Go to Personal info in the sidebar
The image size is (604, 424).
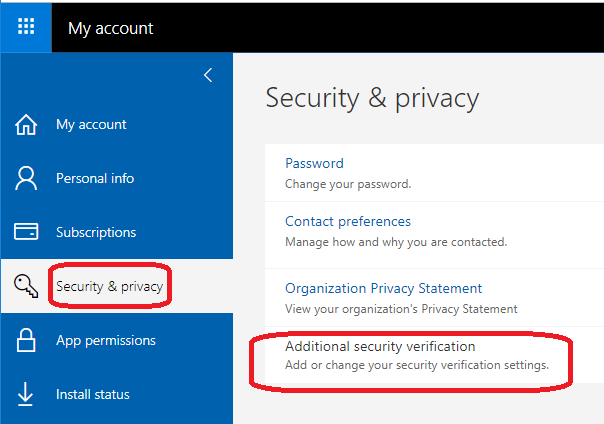[95, 179]
